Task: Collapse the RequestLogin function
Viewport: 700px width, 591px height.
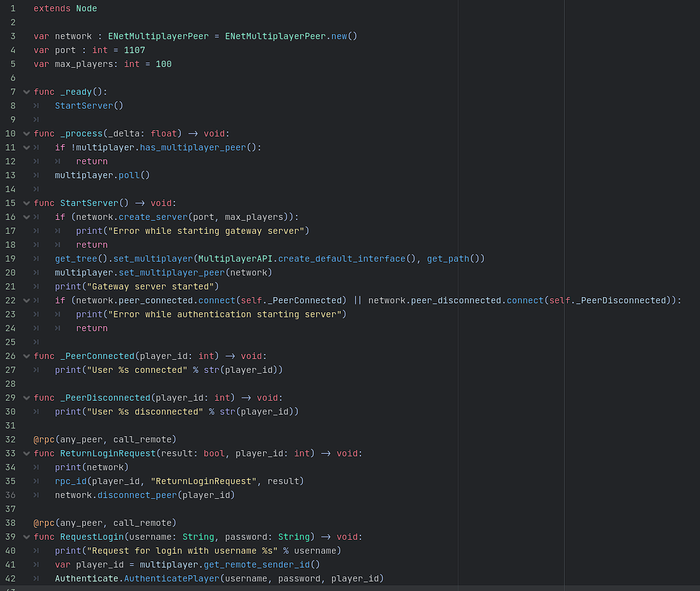Action: 25,537
